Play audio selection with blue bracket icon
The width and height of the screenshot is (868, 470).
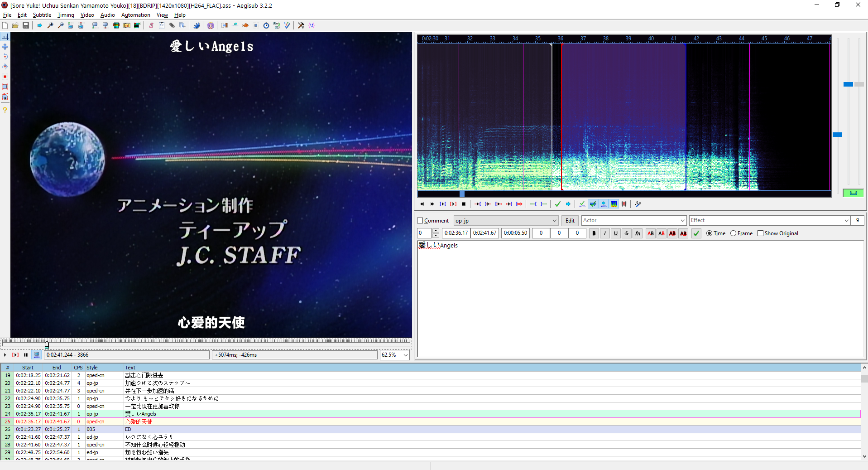pyautogui.click(x=443, y=204)
